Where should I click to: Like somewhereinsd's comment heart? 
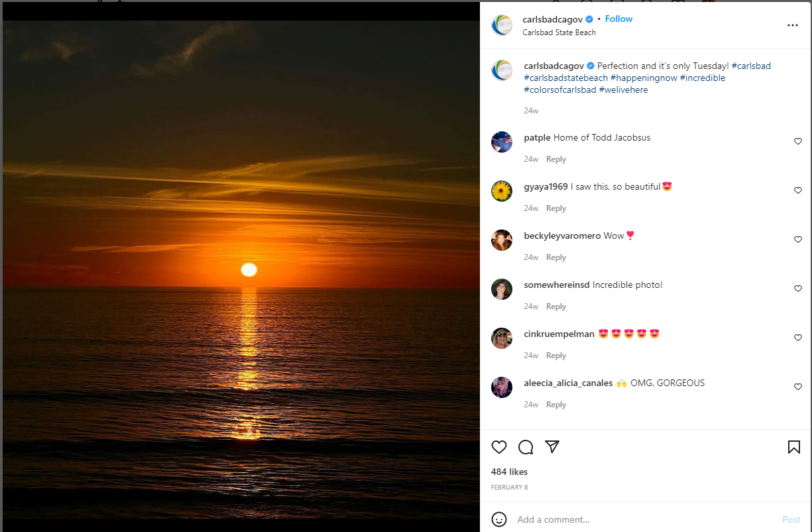[x=798, y=289]
